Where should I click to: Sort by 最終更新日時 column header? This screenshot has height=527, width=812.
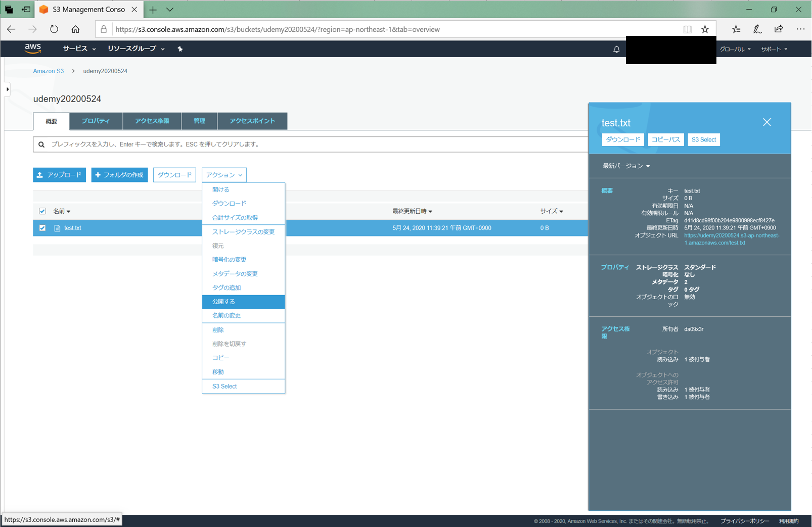pos(412,211)
